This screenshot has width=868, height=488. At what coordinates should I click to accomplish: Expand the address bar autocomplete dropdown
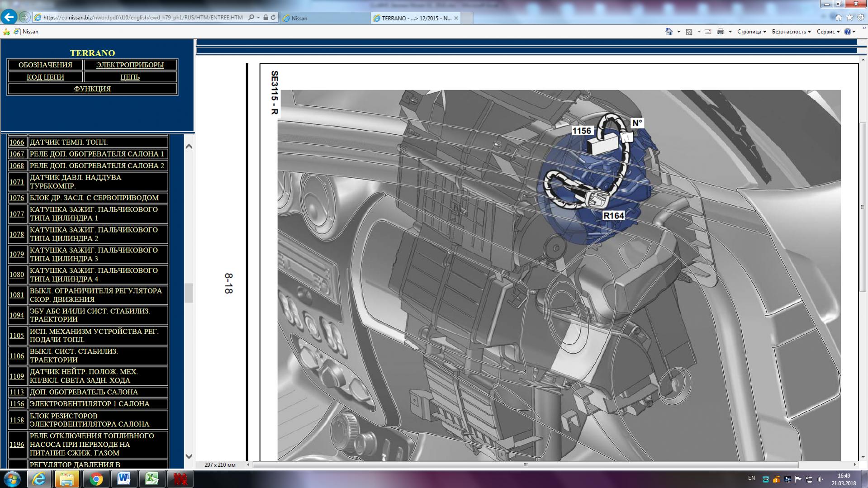(x=258, y=18)
